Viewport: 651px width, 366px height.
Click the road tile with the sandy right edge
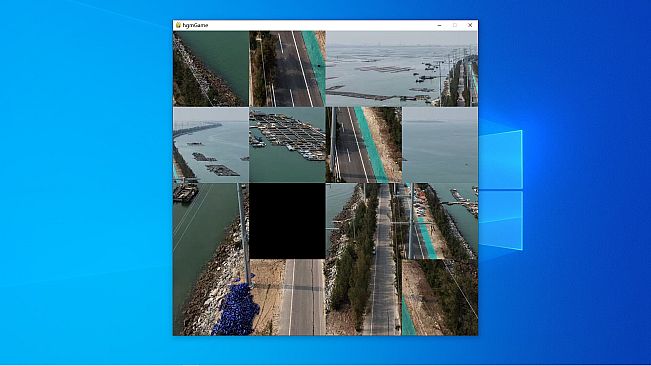(364, 145)
